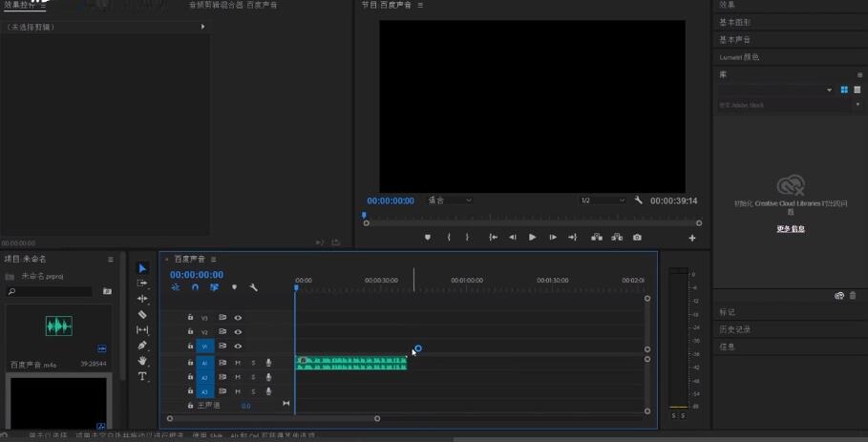Add marker in the Program Monitor
Viewport: 868px width, 442px height.
tap(428, 238)
